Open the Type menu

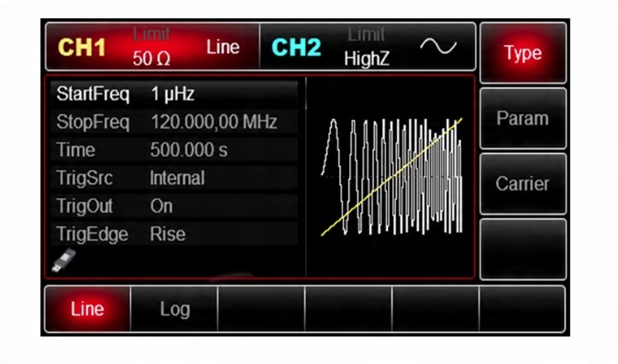coord(523,53)
